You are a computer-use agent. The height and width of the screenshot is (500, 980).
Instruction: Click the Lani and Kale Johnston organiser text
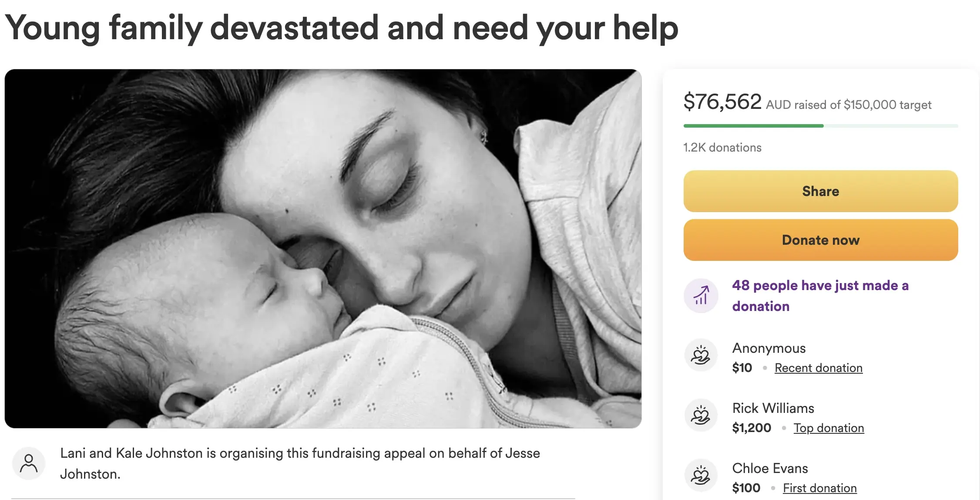[299, 463]
